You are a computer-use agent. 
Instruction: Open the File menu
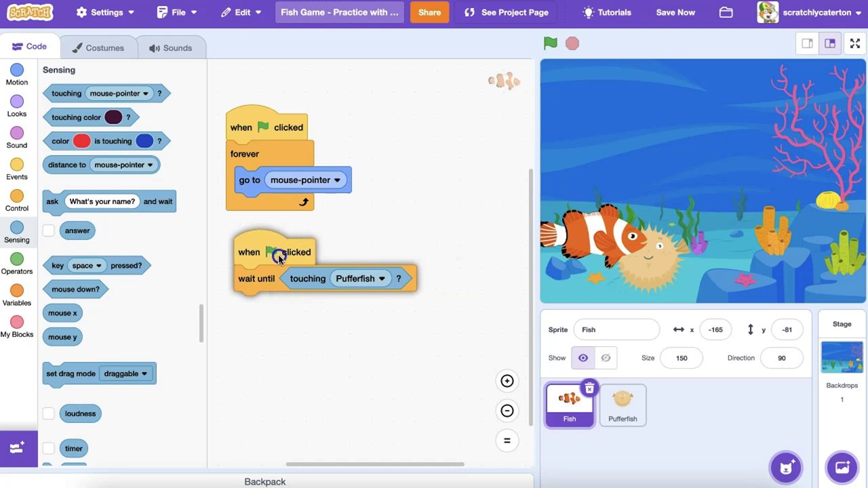(177, 12)
